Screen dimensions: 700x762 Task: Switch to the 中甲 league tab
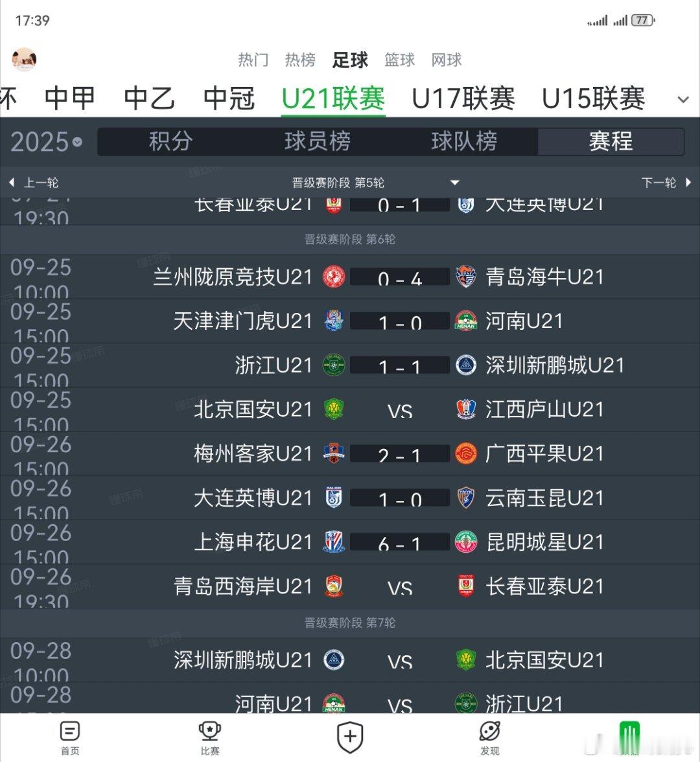pos(69,98)
